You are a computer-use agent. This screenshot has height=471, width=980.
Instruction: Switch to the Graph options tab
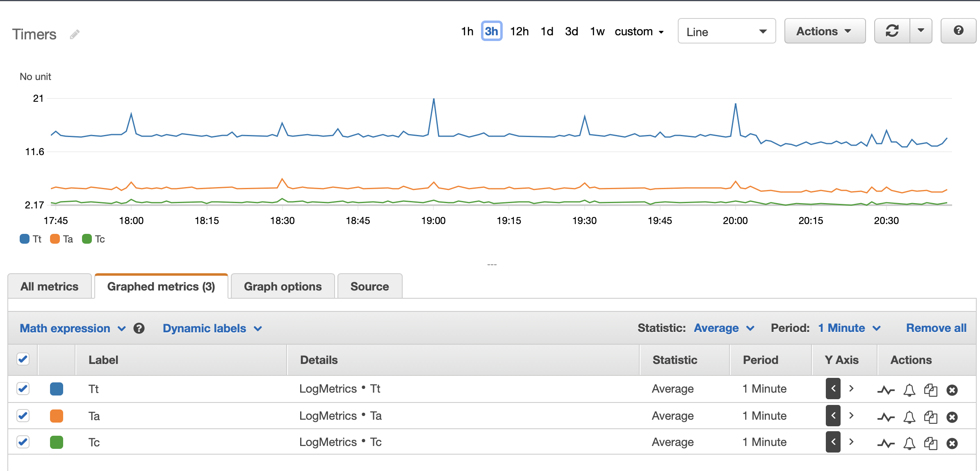pos(283,286)
